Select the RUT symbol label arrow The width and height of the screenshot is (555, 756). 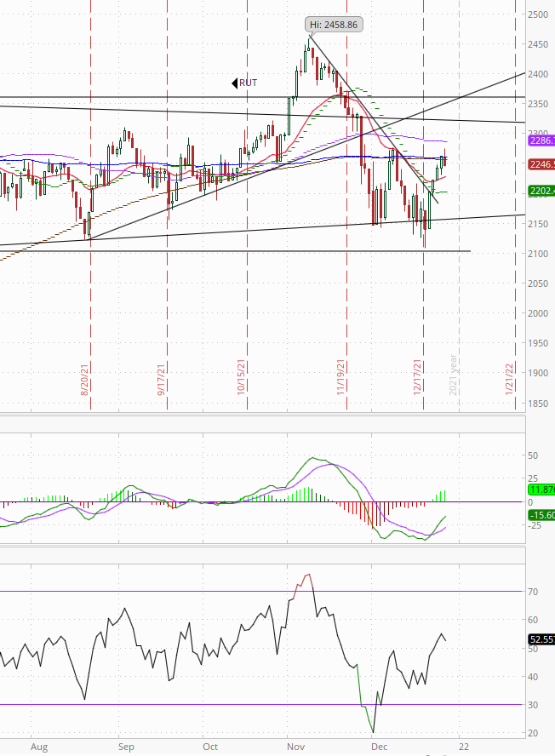[235, 83]
